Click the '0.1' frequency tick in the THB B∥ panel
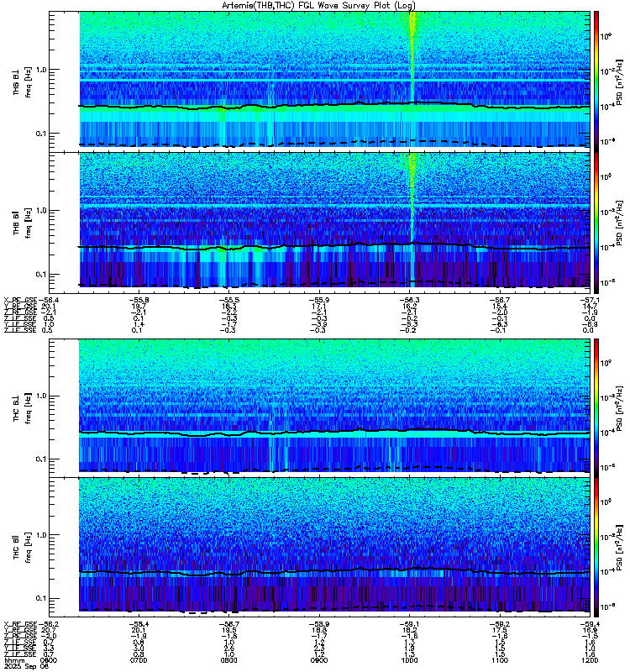 (x=41, y=275)
